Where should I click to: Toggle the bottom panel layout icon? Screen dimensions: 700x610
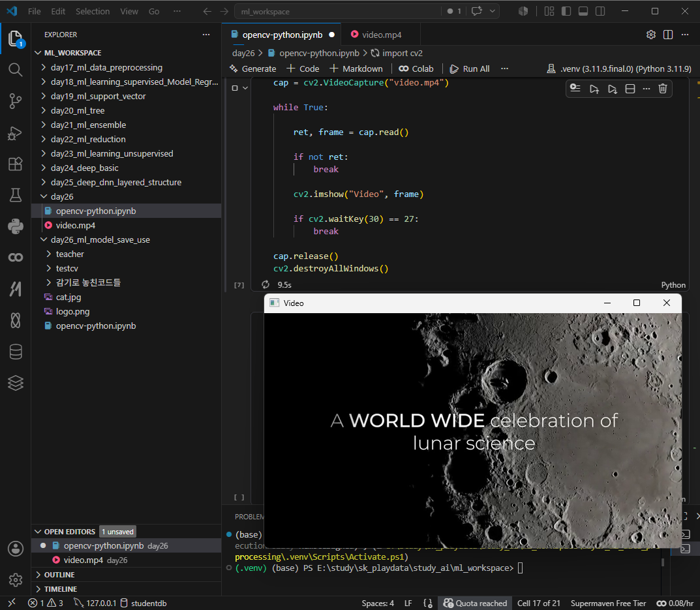pos(583,11)
